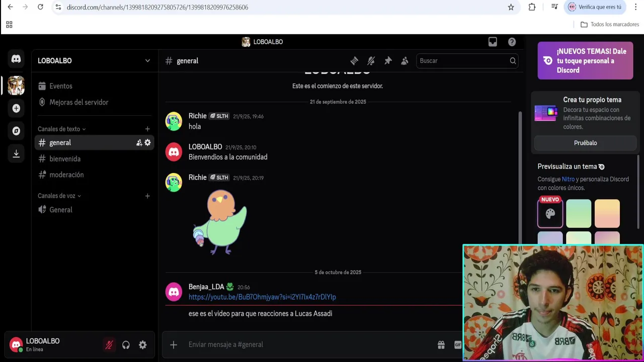Image resolution: width=644 pixels, height=362 pixels.
Task: Click the Nitro link in theme preview
Action: 568,179
